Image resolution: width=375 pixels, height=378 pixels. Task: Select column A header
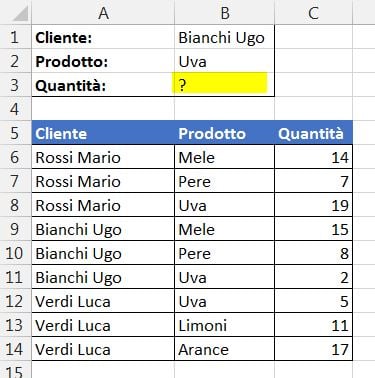[x=103, y=13]
